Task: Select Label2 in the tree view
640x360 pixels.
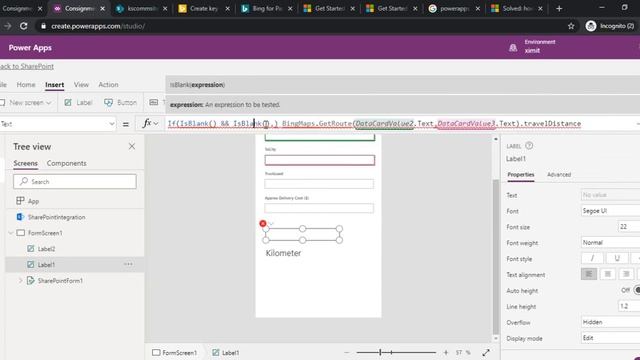Action: (x=46, y=249)
